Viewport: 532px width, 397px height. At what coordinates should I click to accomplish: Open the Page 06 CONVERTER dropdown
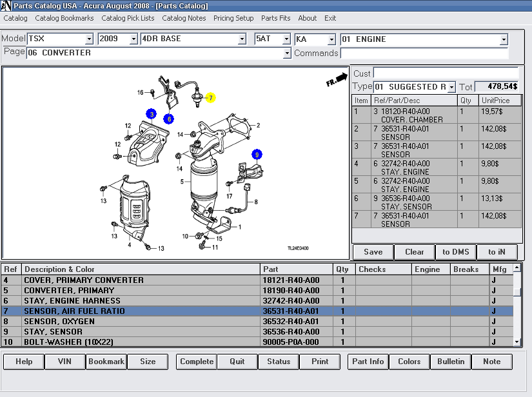pos(288,53)
